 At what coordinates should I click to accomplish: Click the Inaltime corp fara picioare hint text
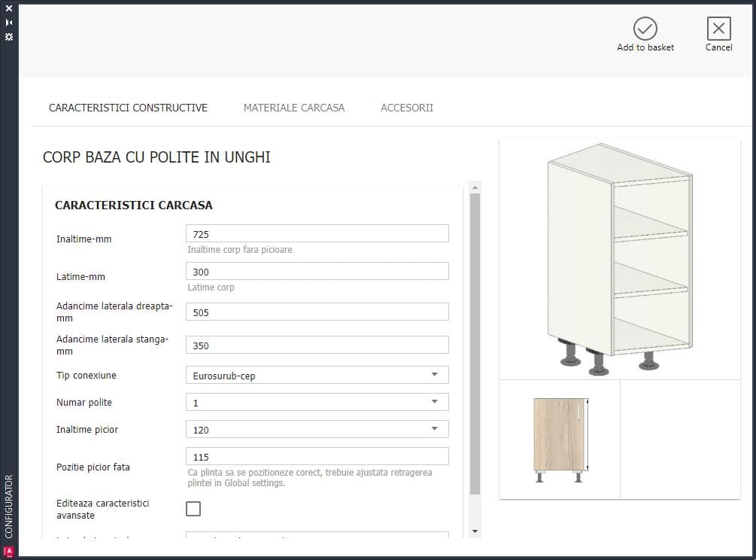pos(240,250)
